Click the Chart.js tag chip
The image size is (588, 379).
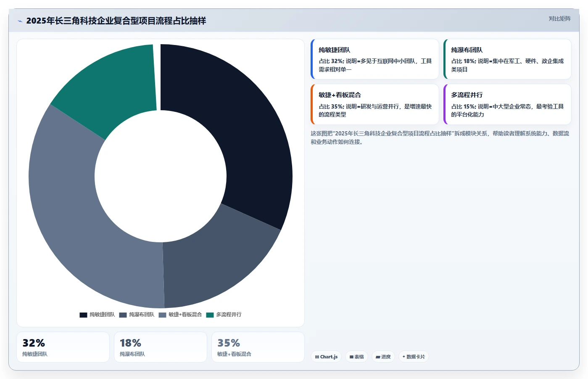click(326, 357)
